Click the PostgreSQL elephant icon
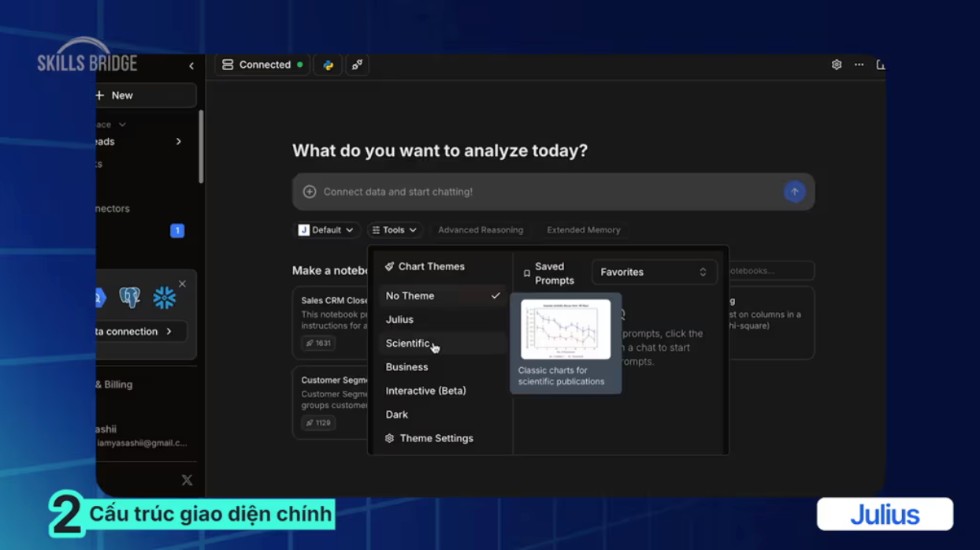 [x=130, y=297]
